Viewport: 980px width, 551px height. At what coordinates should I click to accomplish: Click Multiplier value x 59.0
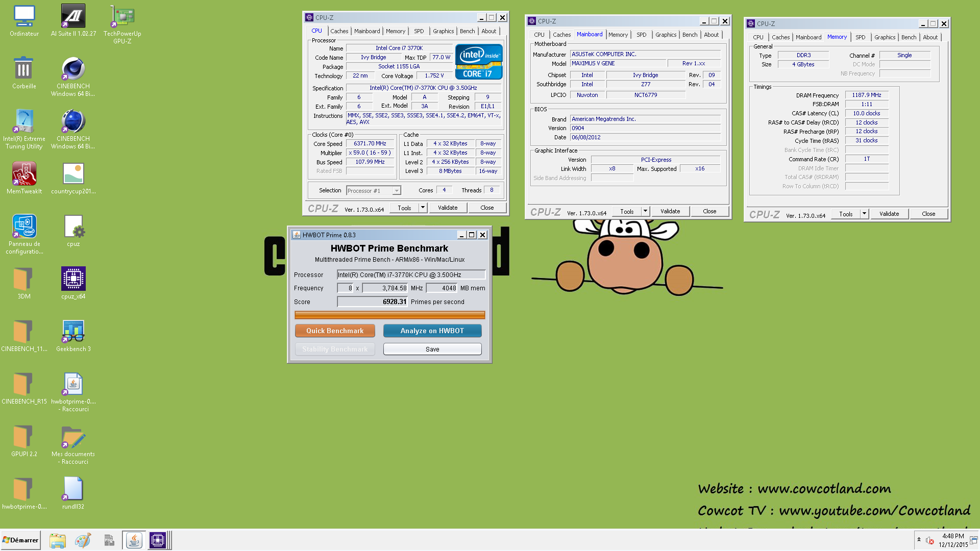(x=370, y=153)
